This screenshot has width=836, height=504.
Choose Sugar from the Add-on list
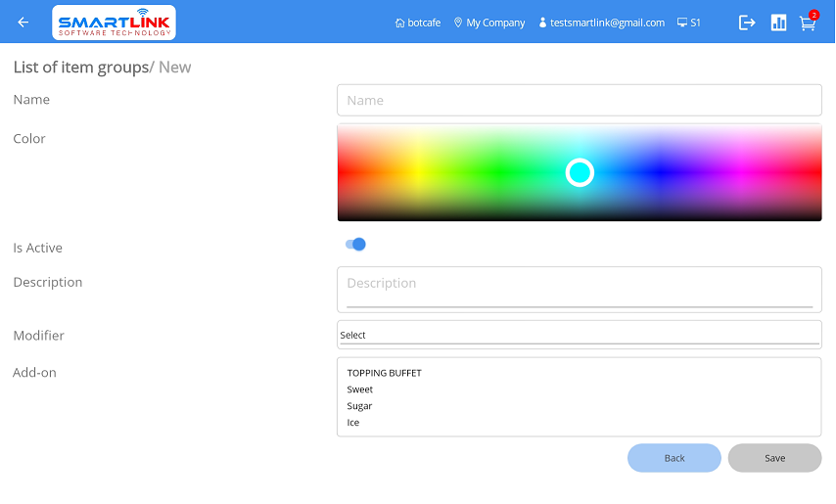(359, 406)
